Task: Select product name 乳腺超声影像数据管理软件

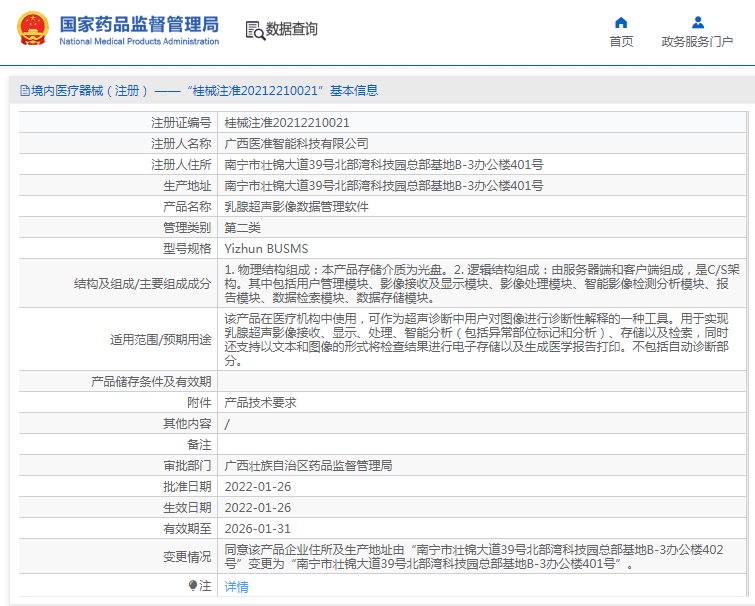Action: click(x=297, y=206)
